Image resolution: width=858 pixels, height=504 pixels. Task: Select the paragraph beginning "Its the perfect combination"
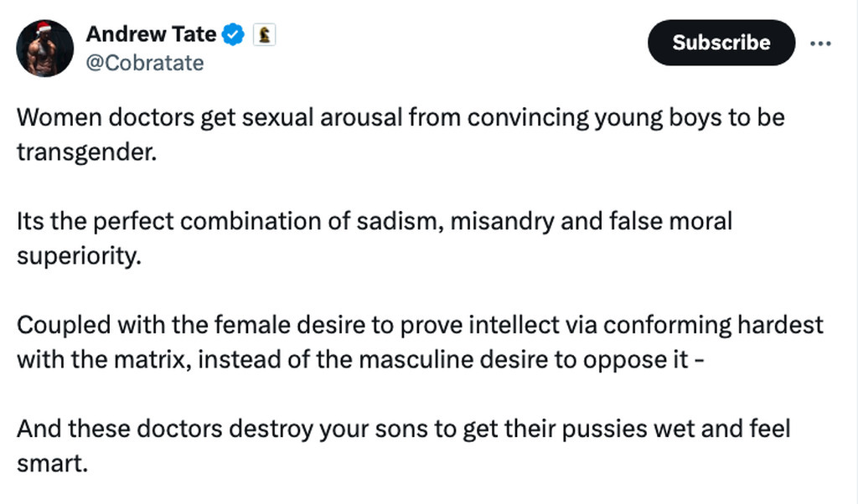coord(374,238)
